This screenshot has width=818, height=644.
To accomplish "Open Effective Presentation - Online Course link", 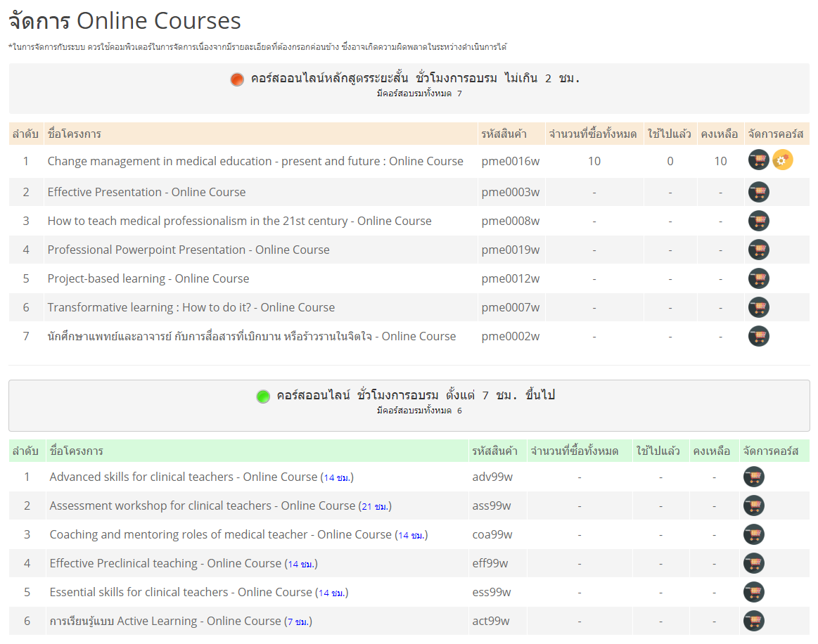I will pyautogui.click(x=146, y=192).
